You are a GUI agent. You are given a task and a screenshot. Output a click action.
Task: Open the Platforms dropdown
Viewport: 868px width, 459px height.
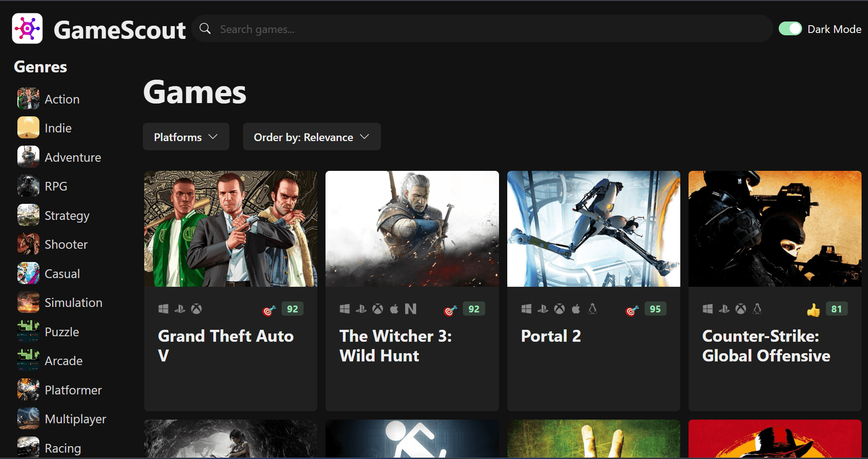point(186,137)
